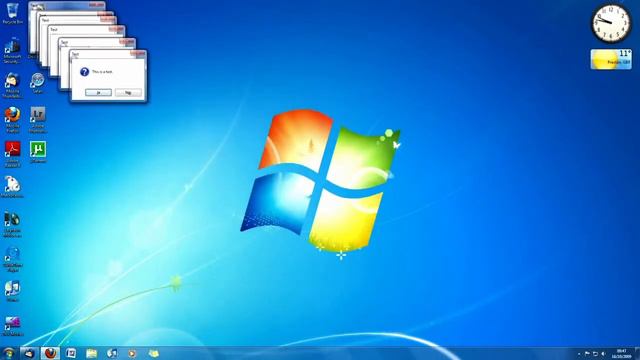The width and height of the screenshot is (640, 360).
Task: Answer Ja in the front Test dialog
Action: (98, 93)
